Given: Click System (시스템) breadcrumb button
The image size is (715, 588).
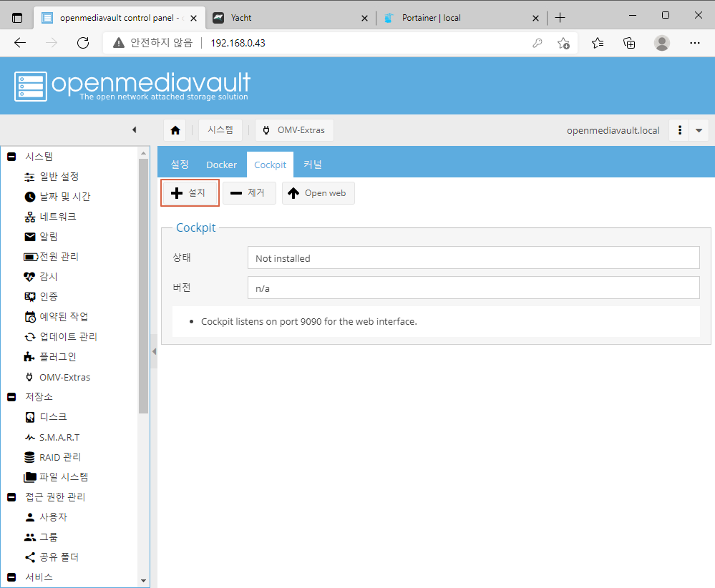Looking at the screenshot, I should [220, 130].
